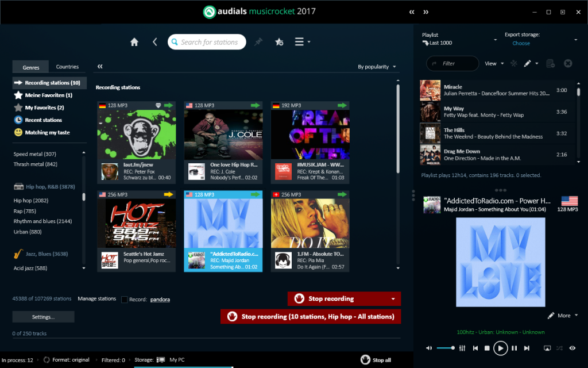Screen dimensions: 588x368
Task: Click the back arrow in the toolbar
Action: [x=154, y=42]
